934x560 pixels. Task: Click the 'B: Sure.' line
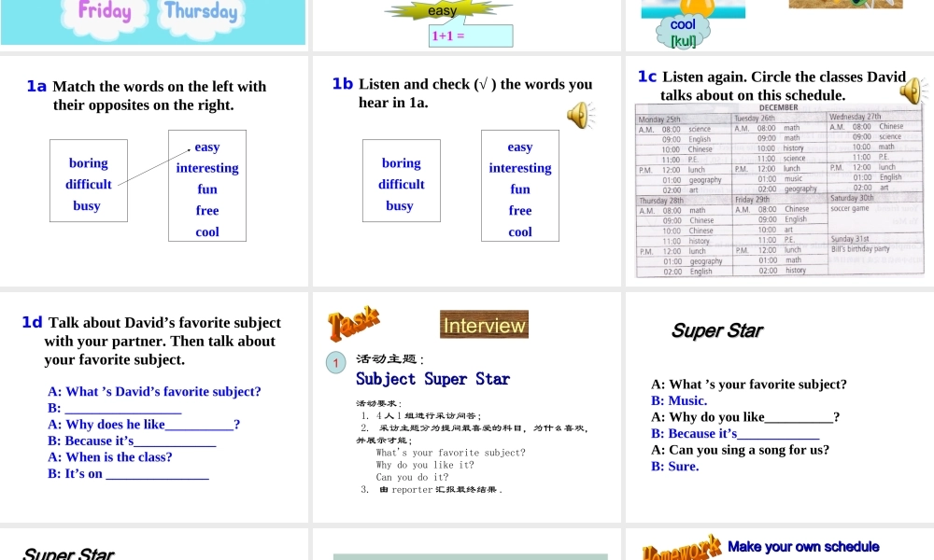coord(675,466)
